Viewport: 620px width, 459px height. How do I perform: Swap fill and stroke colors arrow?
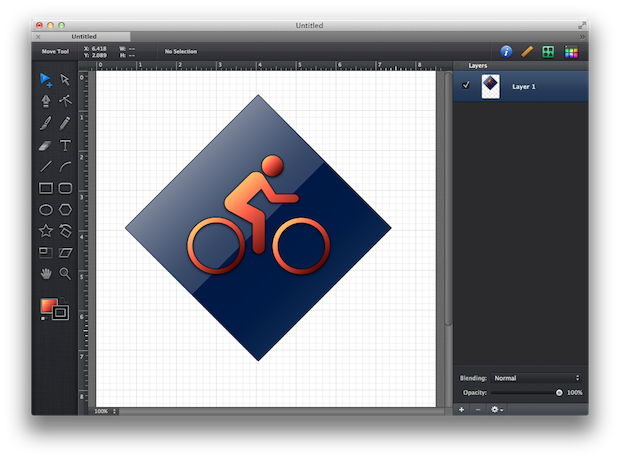click(x=64, y=299)
